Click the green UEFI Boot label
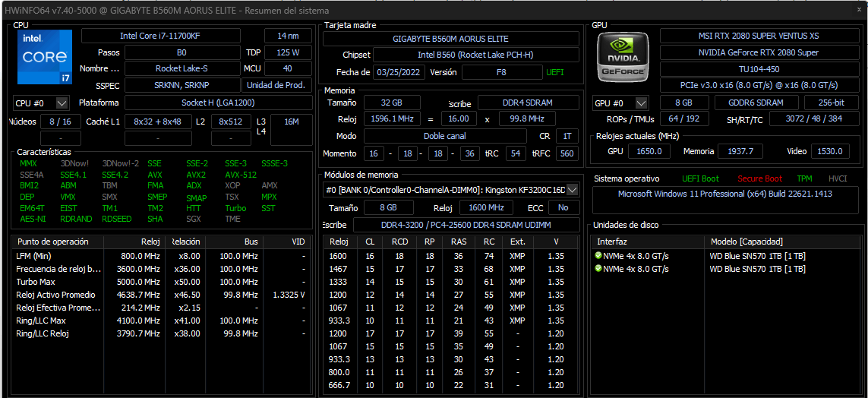868x398 pixels. coord(700,178)
